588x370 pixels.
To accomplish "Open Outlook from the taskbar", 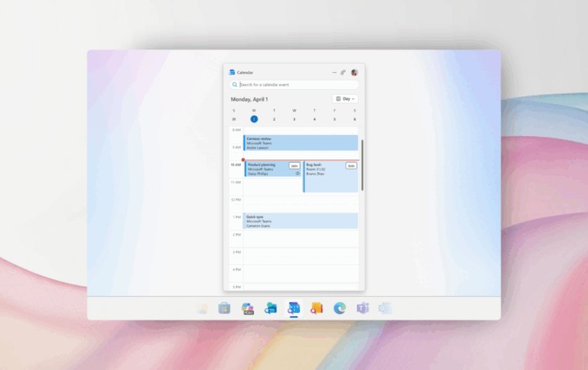I will tap(385, 308).
